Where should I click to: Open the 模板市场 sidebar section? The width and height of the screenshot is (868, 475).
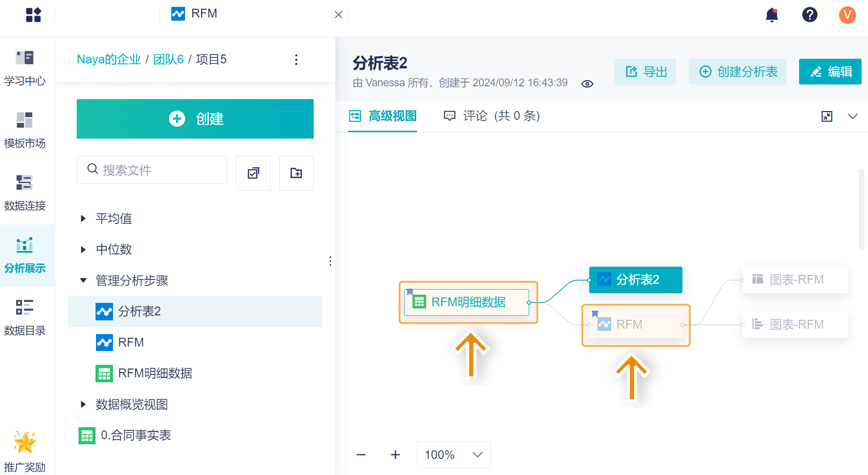pyautogui.click(x=25, y=130)
